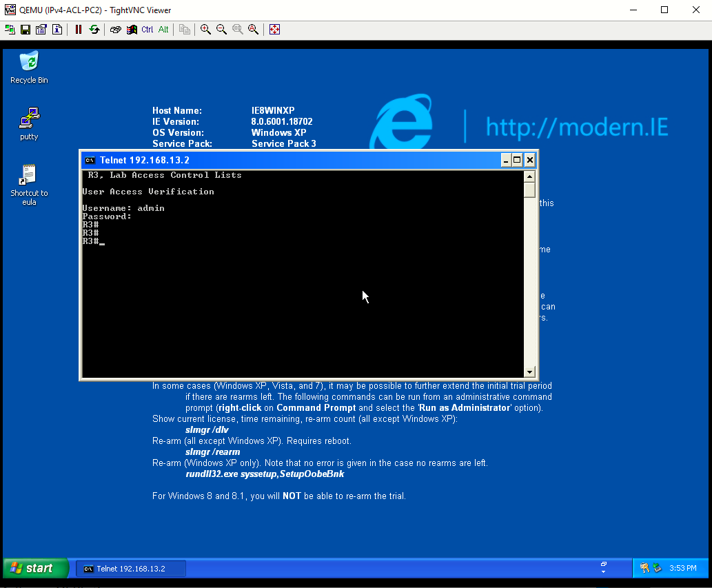Request a screen refresh
Screen dimensions: 712x588
point(94,30)
